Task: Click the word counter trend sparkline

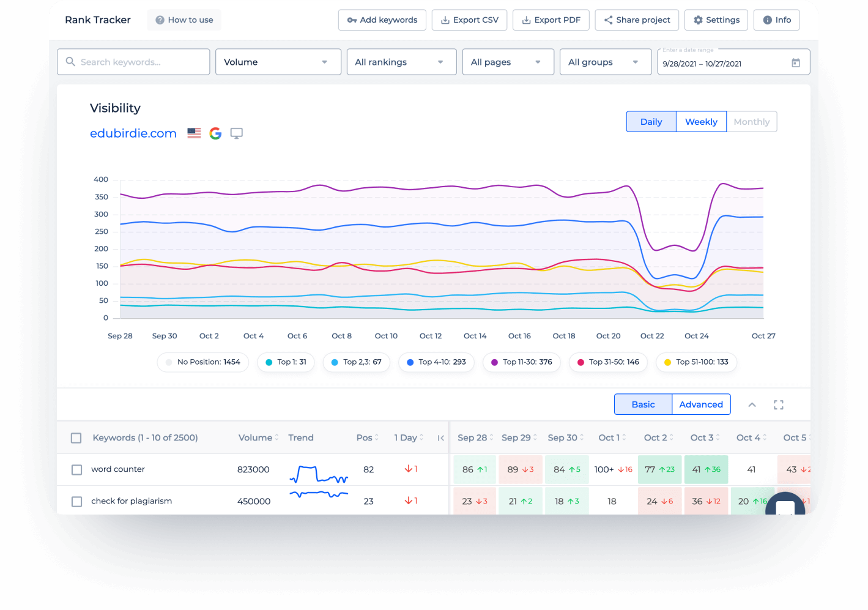Action: click(x=319, y=475)
